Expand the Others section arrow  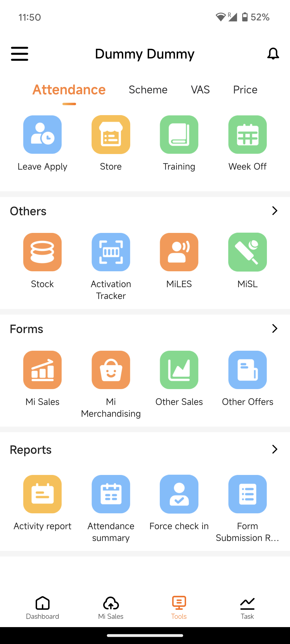click(274, 211)
